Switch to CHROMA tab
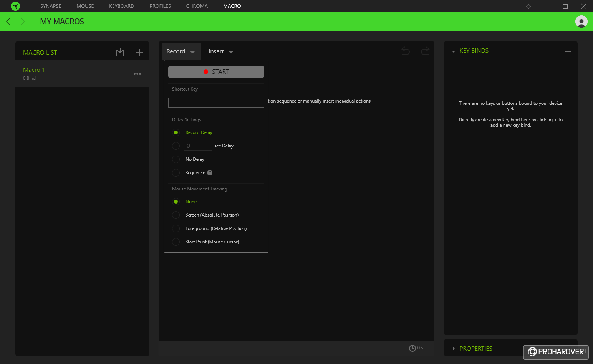 coord(197,6)
